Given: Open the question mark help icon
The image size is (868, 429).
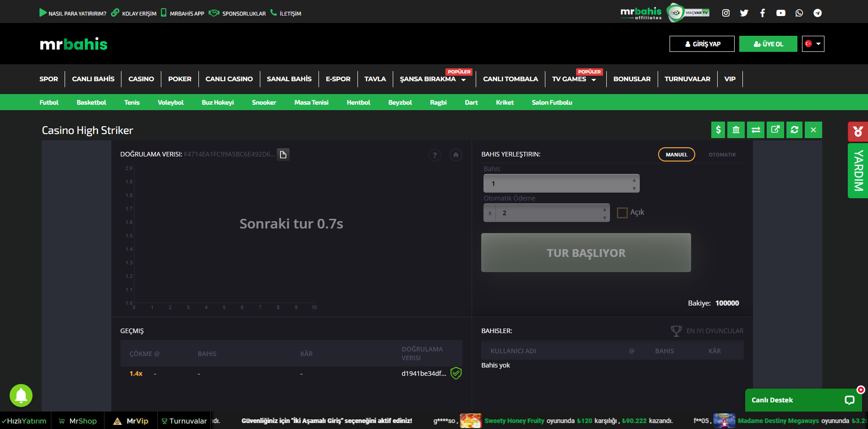Looking at the screenshot, I should click(434, 155).
